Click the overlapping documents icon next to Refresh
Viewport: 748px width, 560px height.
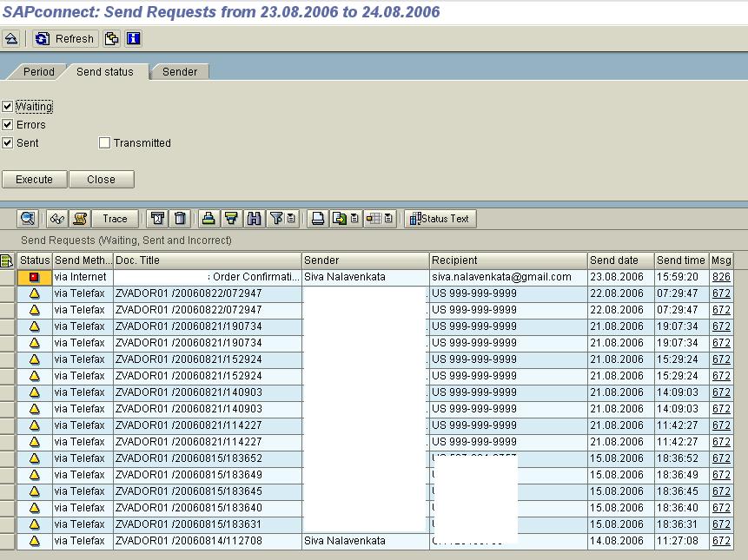tap(111, 38)
